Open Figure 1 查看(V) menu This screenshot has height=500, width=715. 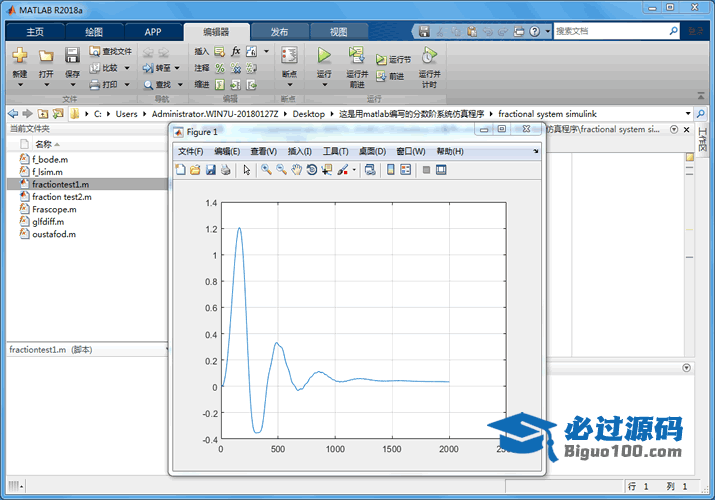[264, 151]
